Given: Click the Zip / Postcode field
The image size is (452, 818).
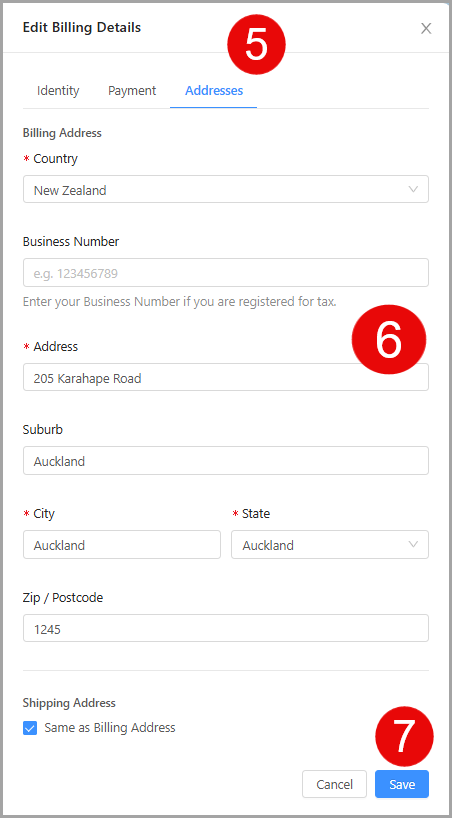Looking at the screenshot, I should (226, 628).
